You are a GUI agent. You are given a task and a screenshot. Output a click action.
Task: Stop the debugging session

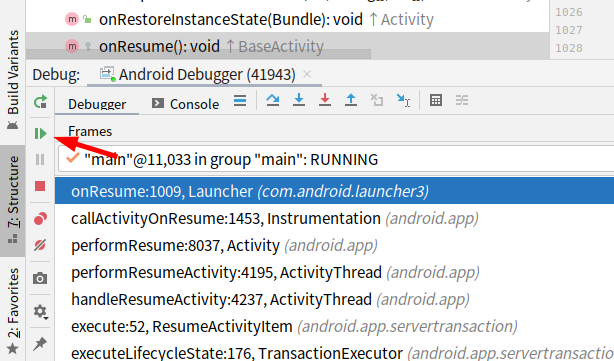(x=40, y=186)
